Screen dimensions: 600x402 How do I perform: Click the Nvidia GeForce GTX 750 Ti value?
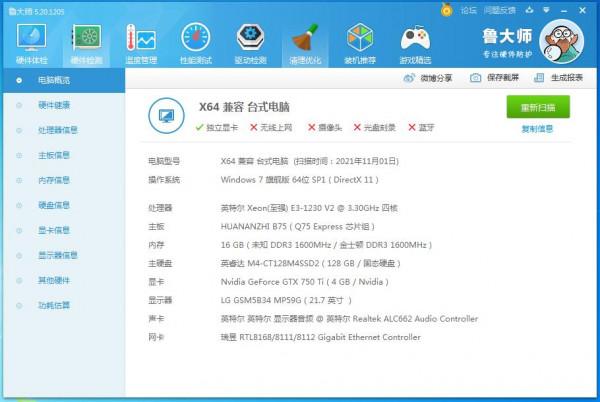pyautogui.click(x=305, y=282)
